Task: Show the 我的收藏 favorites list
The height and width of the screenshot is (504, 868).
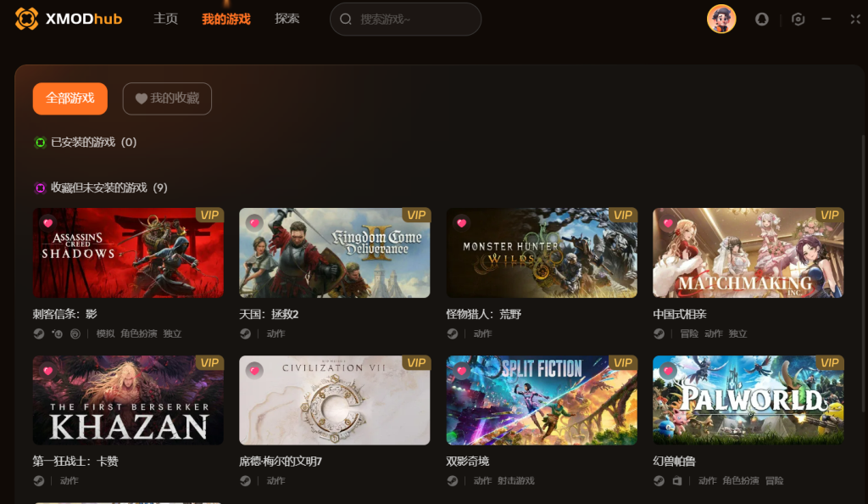Action: pos(167,98)
